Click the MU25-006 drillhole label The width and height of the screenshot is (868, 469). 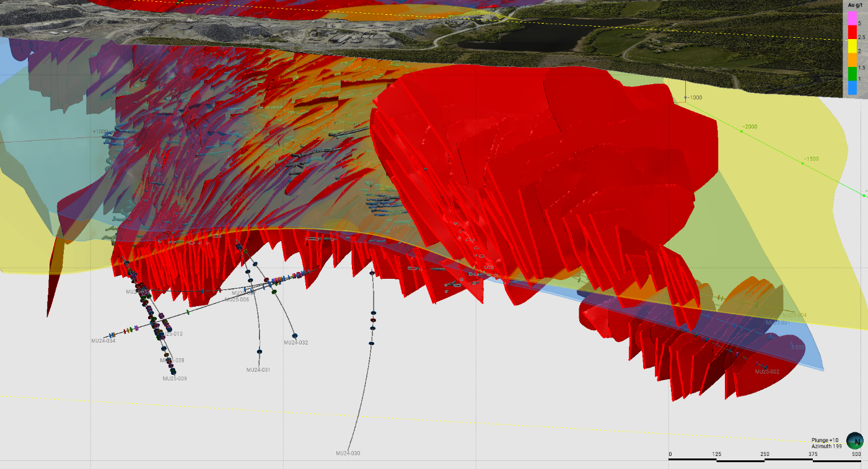237,300
